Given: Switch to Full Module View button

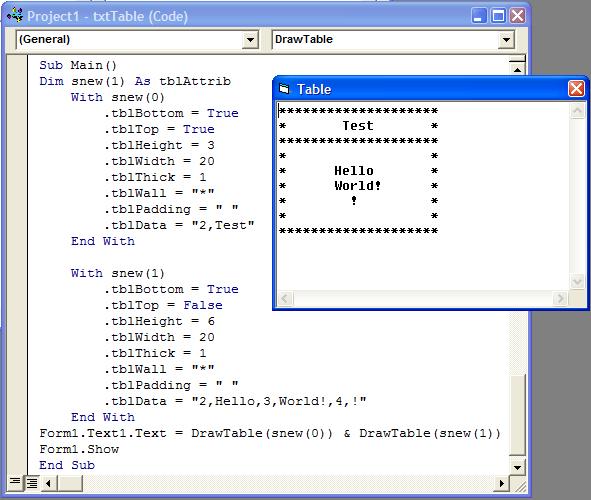Looking at the screenshot, I should 32,483.
